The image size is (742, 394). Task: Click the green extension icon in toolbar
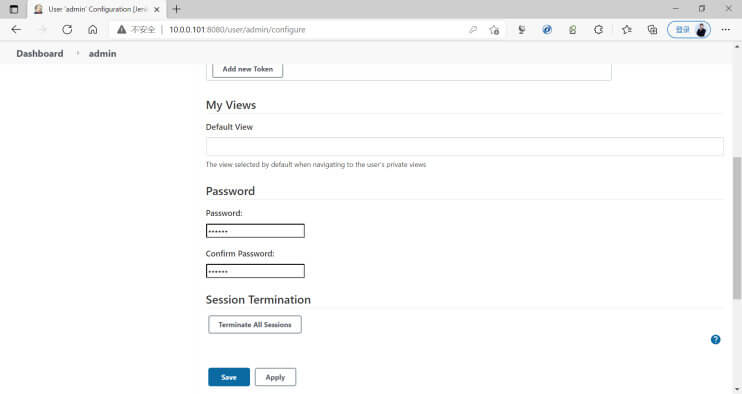click(x=573, y=29)
